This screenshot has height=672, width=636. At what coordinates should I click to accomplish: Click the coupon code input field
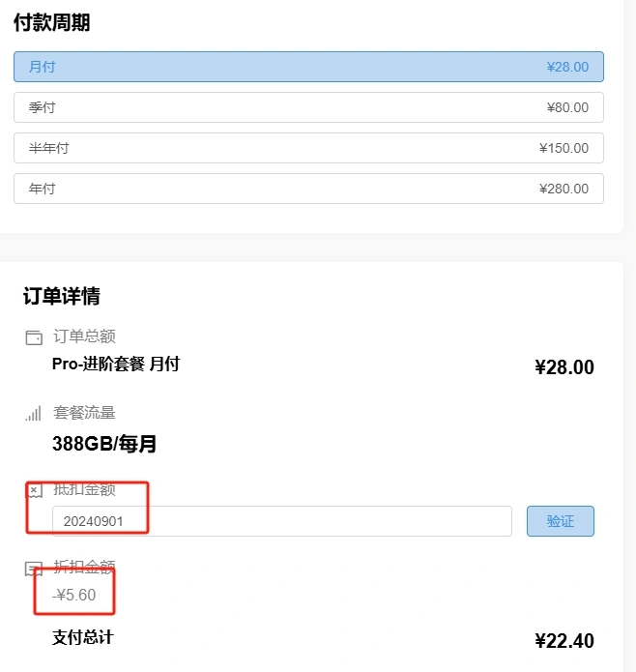pyautogui.click(x=281, y=521)
